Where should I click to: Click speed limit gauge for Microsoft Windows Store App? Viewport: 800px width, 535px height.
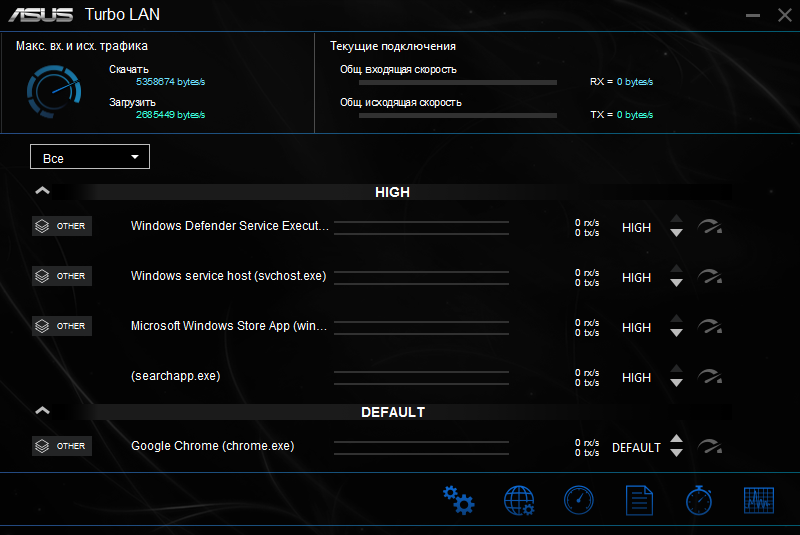[x=710, y=326]
